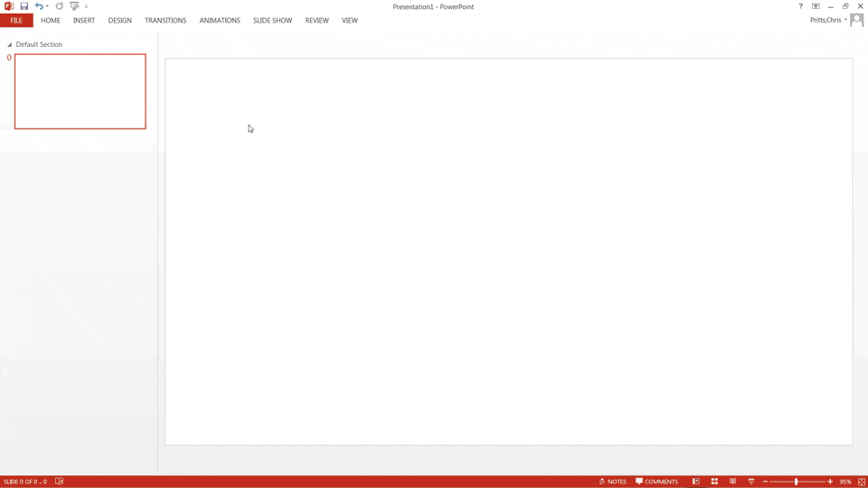This screenshot has height=488, width=868.
Task: Switch to Normal view
Action: point(696,482)
